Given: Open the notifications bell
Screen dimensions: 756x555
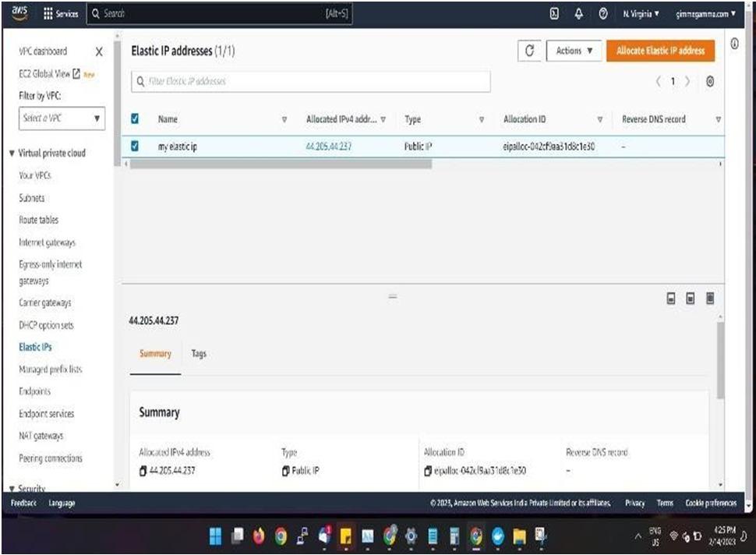Looking at the screenshot, I should [x=578, y=13].
